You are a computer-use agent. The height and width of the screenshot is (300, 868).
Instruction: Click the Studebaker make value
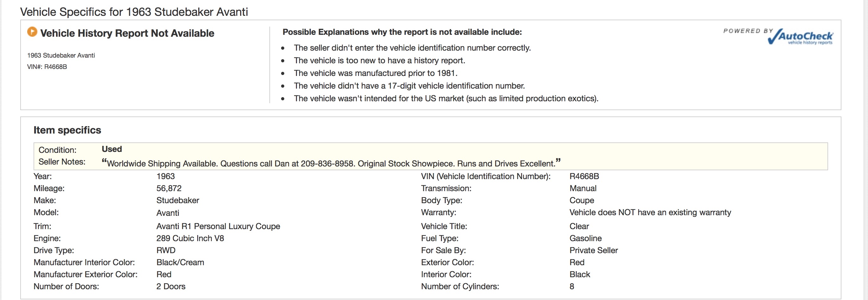178,200
